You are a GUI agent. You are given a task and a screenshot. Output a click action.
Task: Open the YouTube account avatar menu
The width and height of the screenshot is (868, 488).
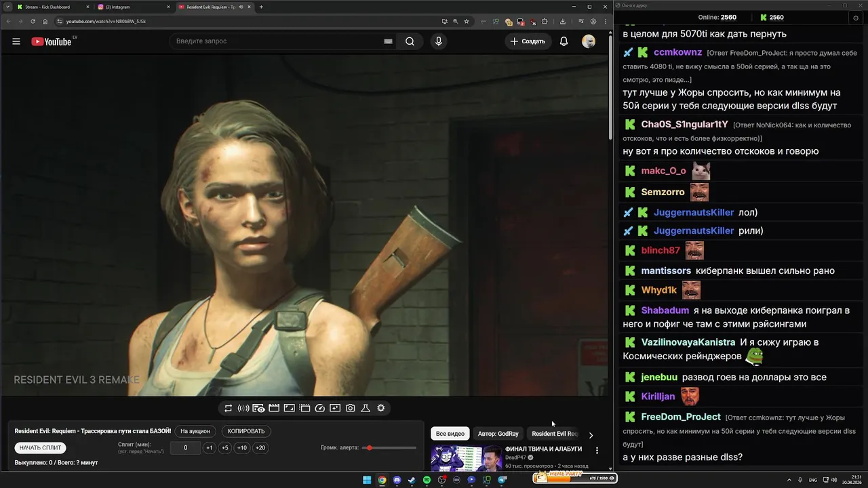(x=589, y=41)
